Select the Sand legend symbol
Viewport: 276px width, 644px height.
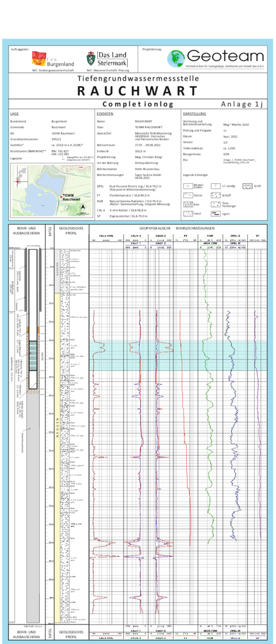point(188,213)
